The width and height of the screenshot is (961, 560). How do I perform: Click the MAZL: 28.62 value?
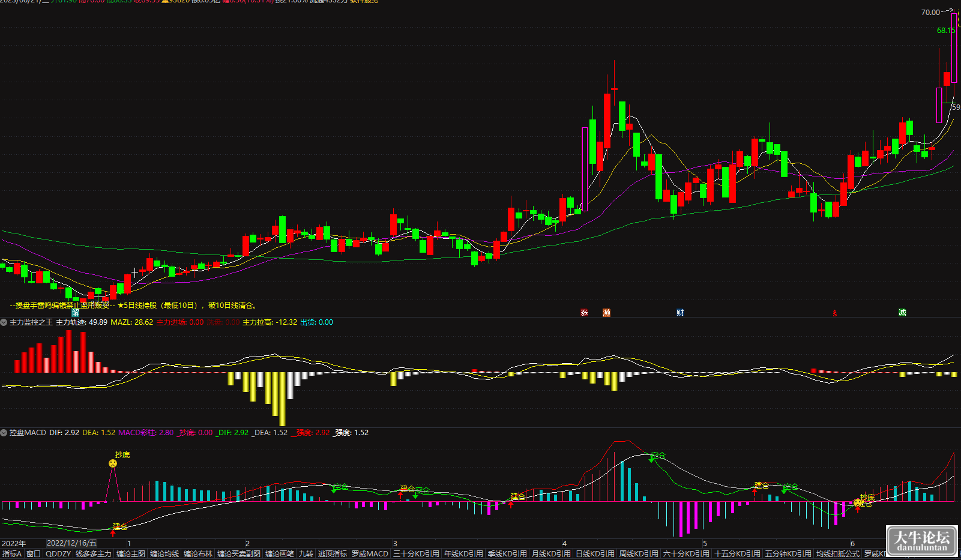(131, 322)
